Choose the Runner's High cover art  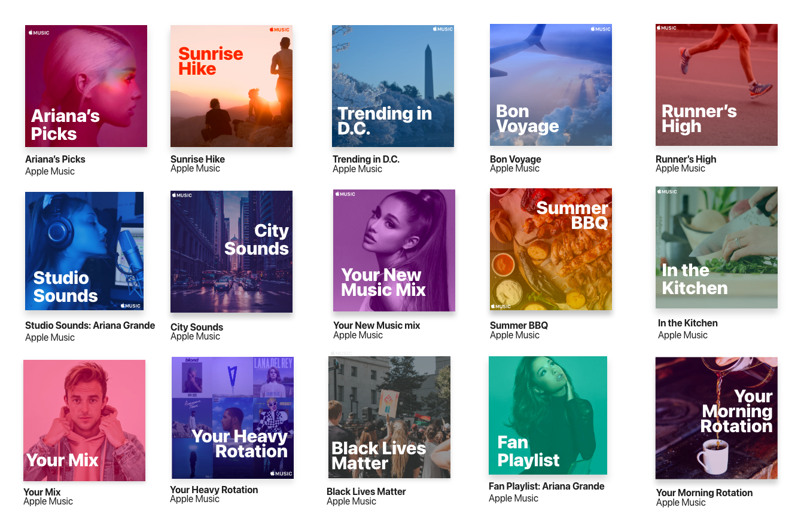pos(717,85)
